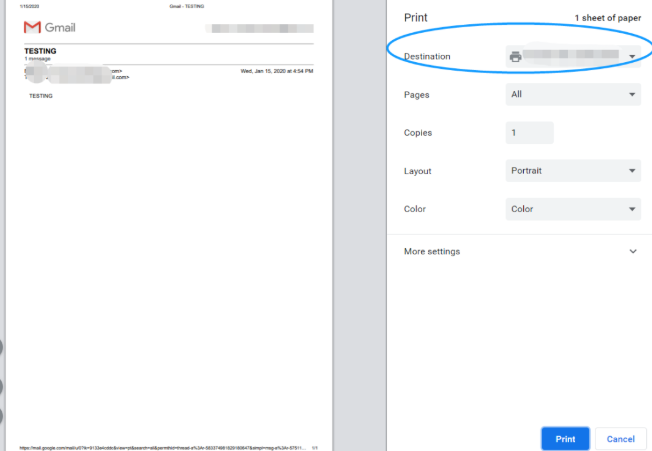This screenshot has height=451, width=652.
Task: Click the mail.google.com URL in page footer
Action: point(160,447)
